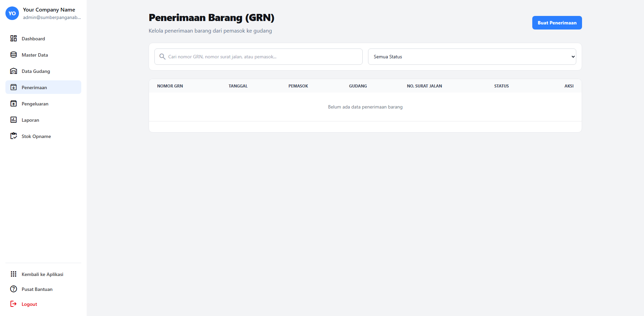Click the Pengeluaran outbox arrow icon

[14, 103]
